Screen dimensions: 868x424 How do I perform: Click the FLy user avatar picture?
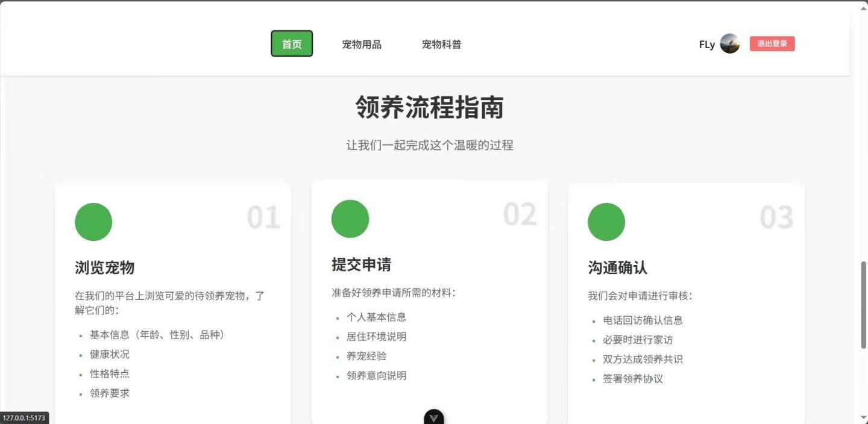(729, 44)
